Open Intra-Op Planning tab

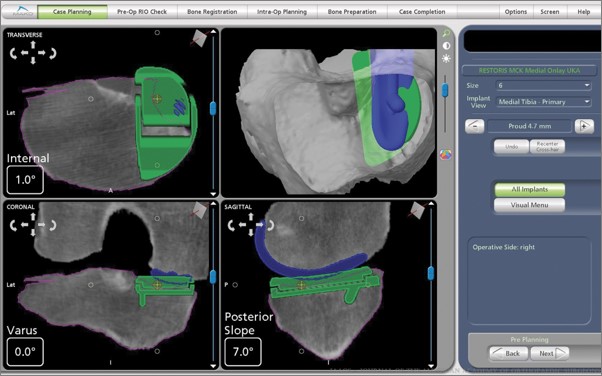pyautogui.click(x=282, y=12)
